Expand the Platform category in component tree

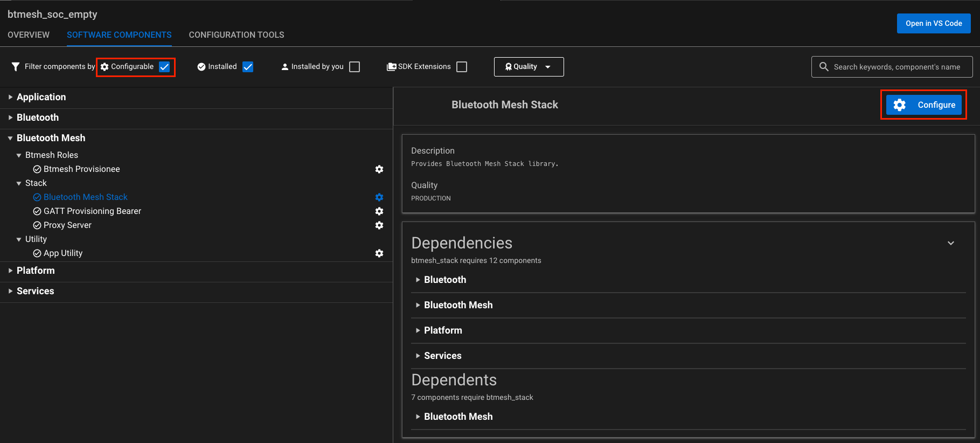click(x=10, y=271)
